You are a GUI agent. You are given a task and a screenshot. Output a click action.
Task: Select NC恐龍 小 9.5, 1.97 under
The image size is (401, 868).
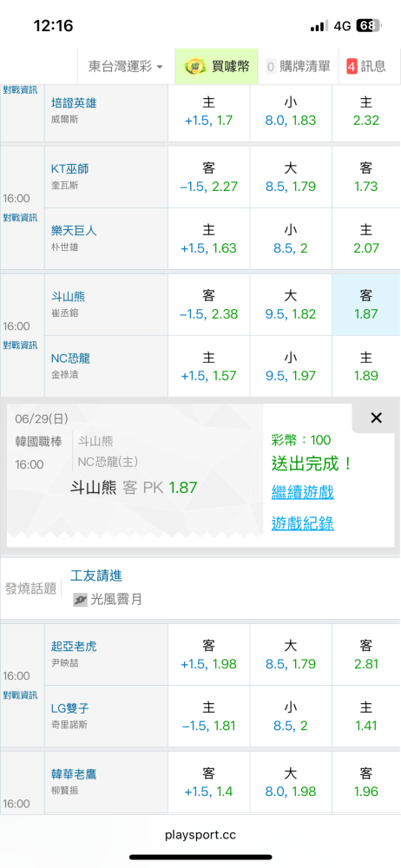coord(291,366)
